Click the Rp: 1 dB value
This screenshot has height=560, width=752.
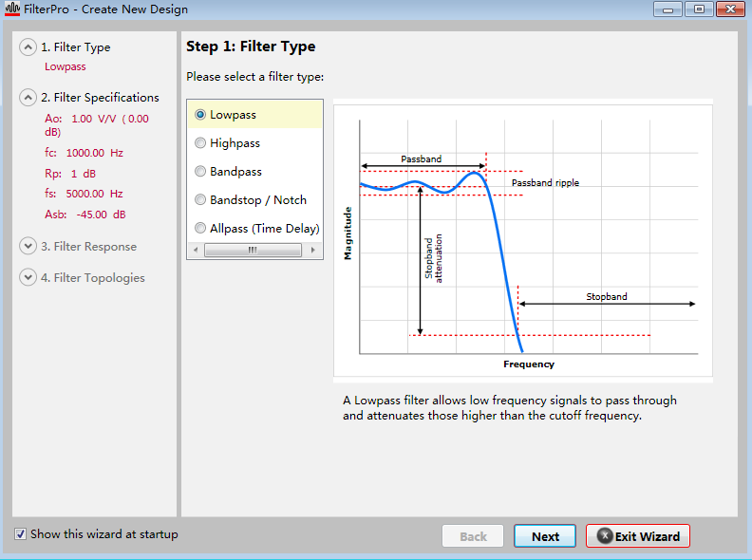pos(70,174)
